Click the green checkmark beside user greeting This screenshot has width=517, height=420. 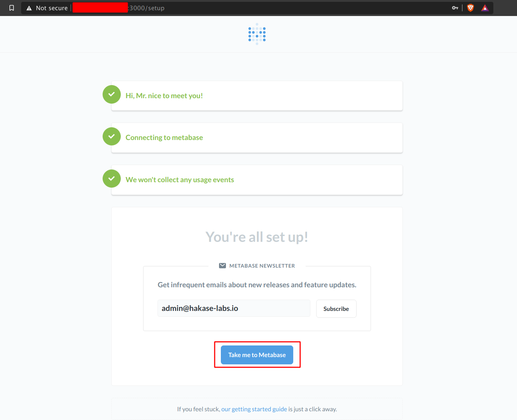click(x=112, y=95)
